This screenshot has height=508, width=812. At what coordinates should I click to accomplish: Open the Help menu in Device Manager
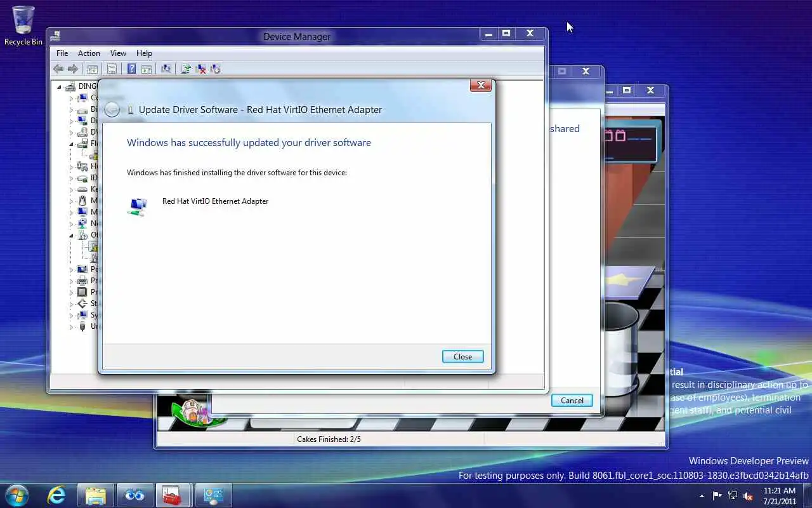[x=144, y=53]
